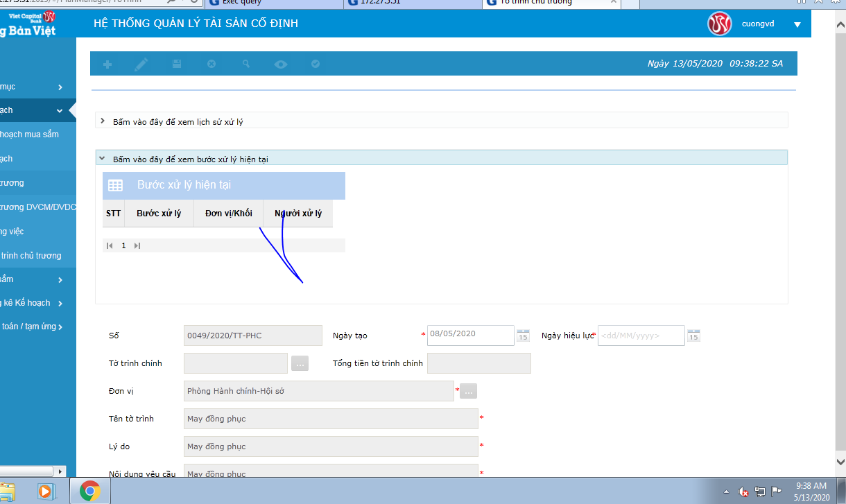Expand the 'kê Kế hoạch' sidebar menu
The width and height of the screenshot is (846, 504).
pyautogui.click(x=60, y=304)
